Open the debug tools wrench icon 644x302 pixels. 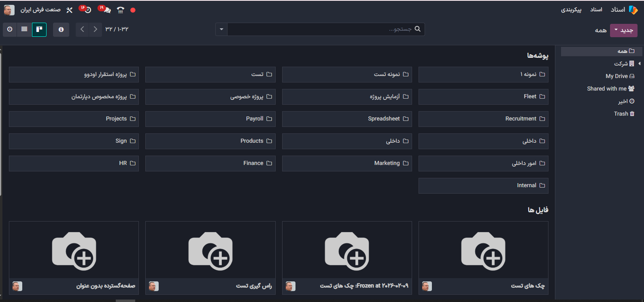[x=69, y=10]
